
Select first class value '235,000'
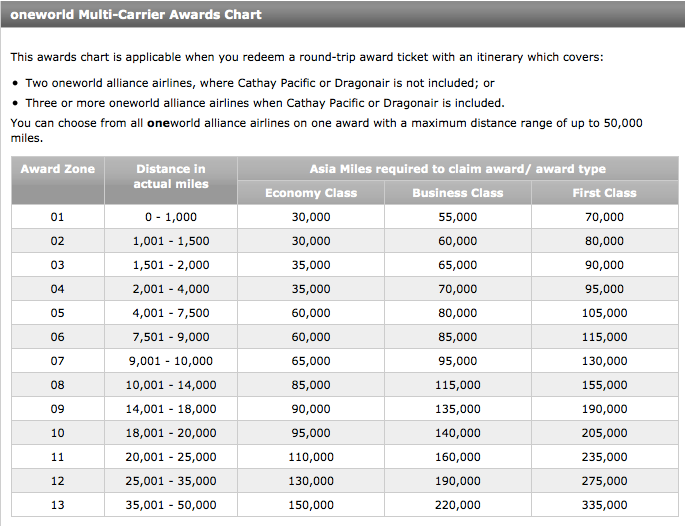click(605, 457)
